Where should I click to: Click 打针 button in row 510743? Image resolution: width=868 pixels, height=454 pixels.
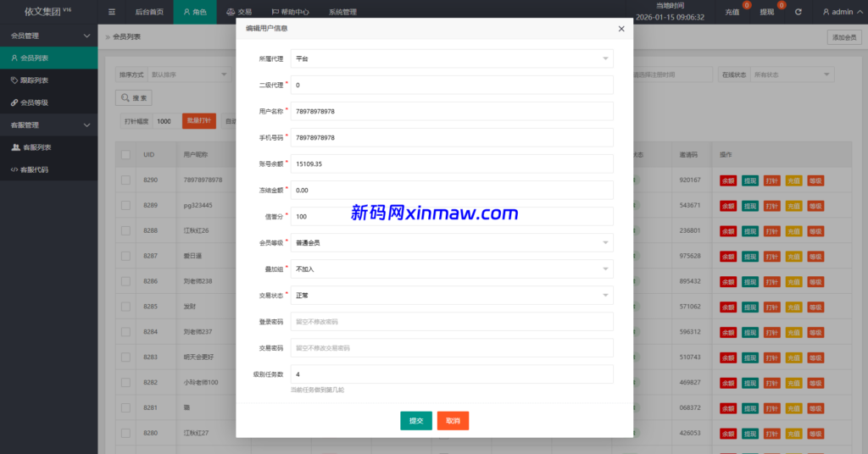tap(771, 357)
